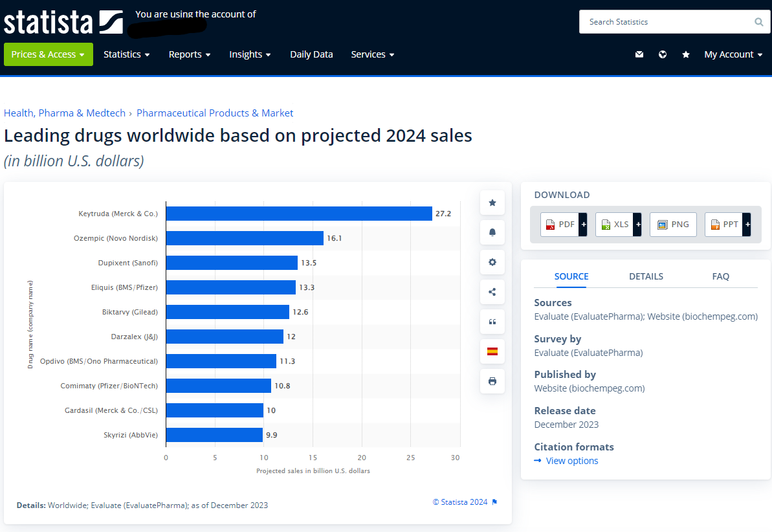Image resolution: width=772 pixels, height=532 pixels.
Task: Expand the Services menu
Action: (x=373, y=54)
